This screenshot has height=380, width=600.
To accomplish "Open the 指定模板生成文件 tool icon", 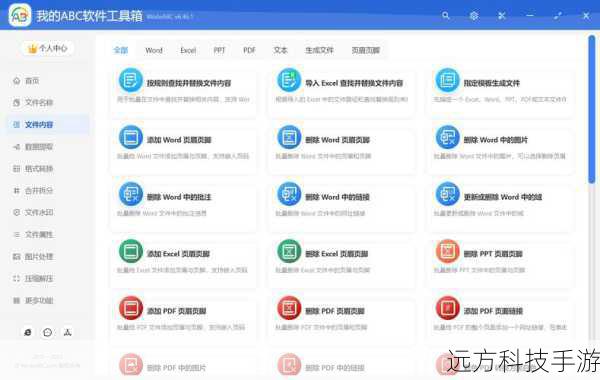I will pos(447,80).
